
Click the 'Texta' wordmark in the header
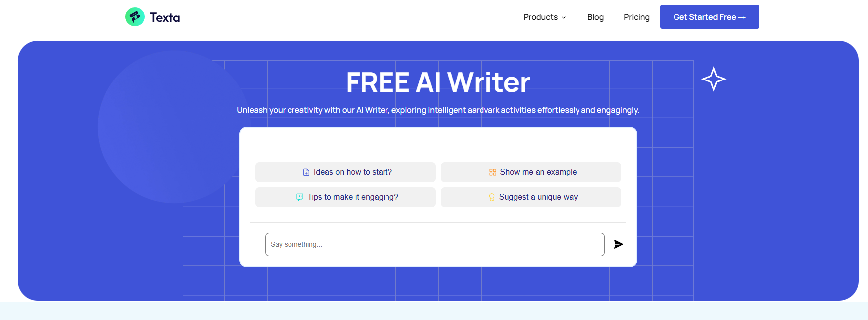tap(164, 17)
